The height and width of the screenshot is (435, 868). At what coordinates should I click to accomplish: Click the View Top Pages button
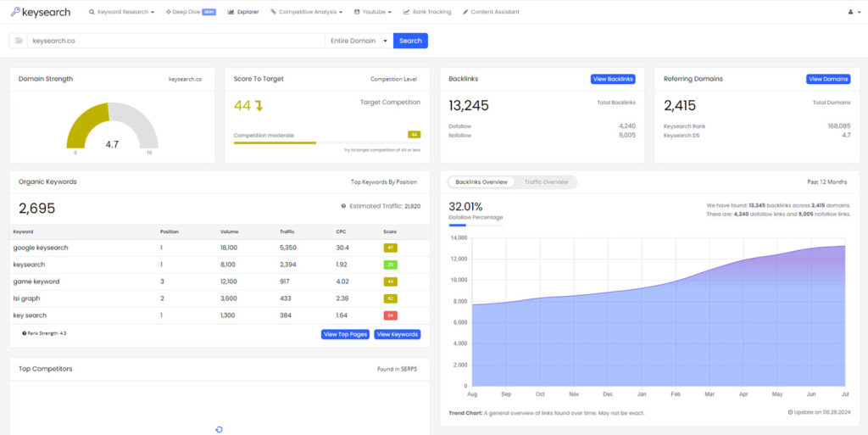(x=345, y=334)
